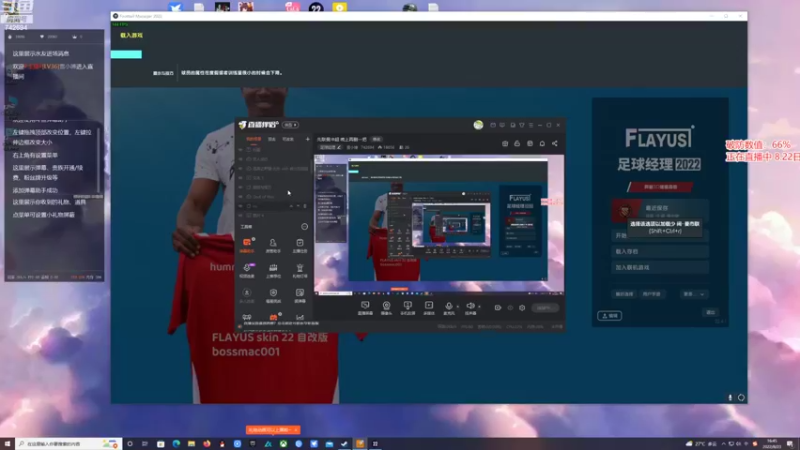Click the Windows Start button
Image resolution: width=800 pixels, height=450 pixels.
[7, 444]
